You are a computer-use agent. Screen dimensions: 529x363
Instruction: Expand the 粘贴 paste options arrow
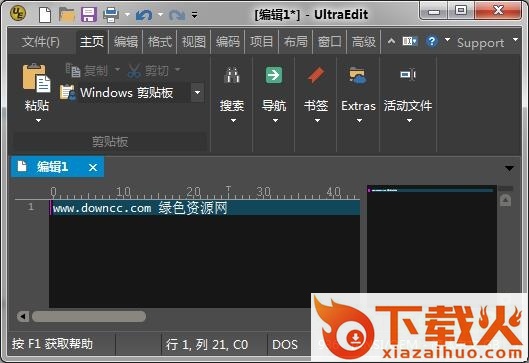tap(38, 120)
